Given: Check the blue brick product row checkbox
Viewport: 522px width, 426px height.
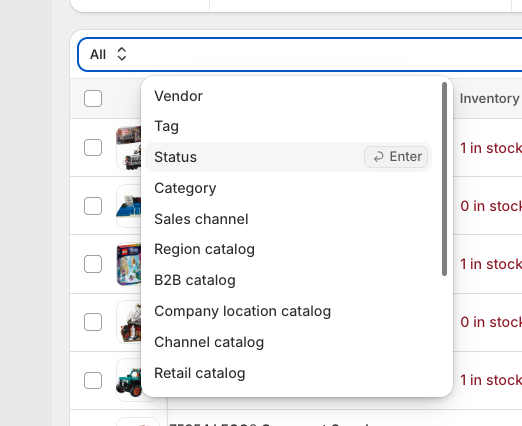Looking at the screenshot, I should pos(93,206).
